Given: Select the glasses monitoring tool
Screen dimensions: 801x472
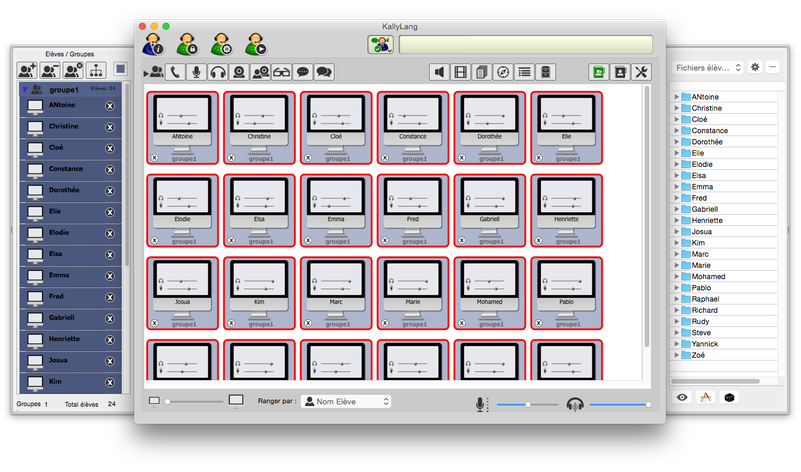Looking at the screenshot, I should click(x=281, y=72).
